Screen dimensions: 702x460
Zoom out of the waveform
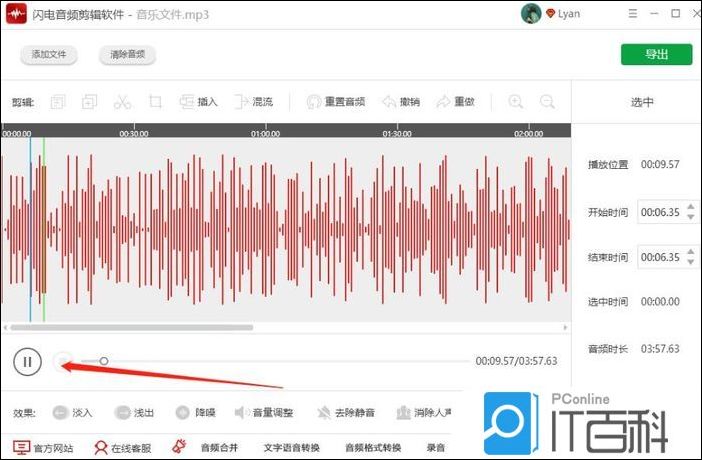pyautogui.click(x=547, y=102)
